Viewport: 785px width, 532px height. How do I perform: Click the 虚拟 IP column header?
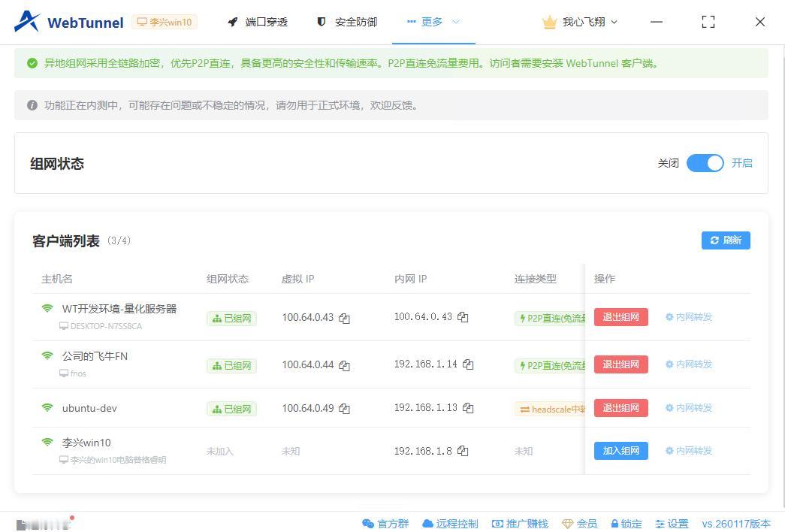click(297, 279)
